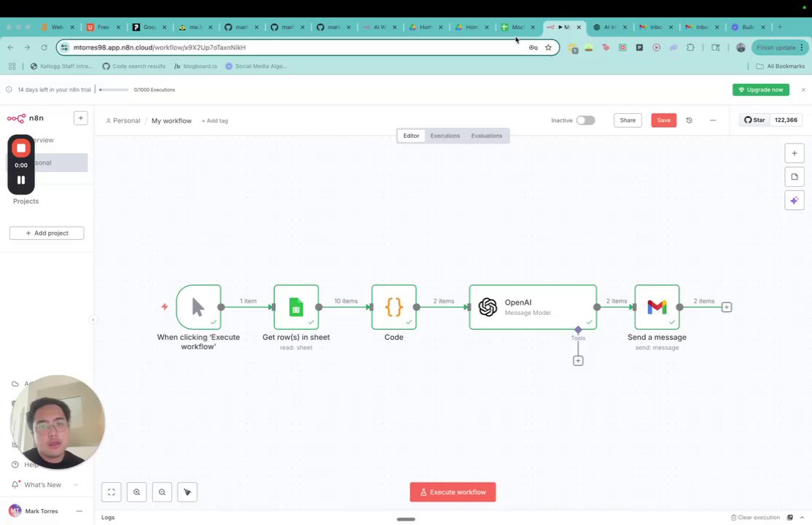Toggle the workflow Inactive switch
Image resolution: width=812 pixels, height=525 pixels.
pyautogui.click(x=586, y=120)
